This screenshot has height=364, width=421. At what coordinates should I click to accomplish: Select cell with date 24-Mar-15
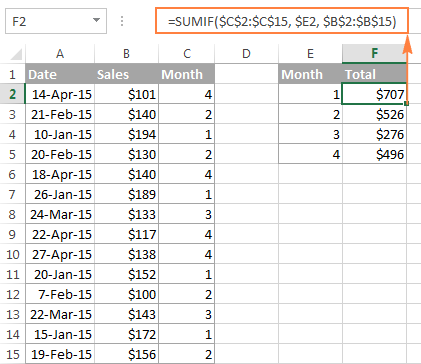60,214
